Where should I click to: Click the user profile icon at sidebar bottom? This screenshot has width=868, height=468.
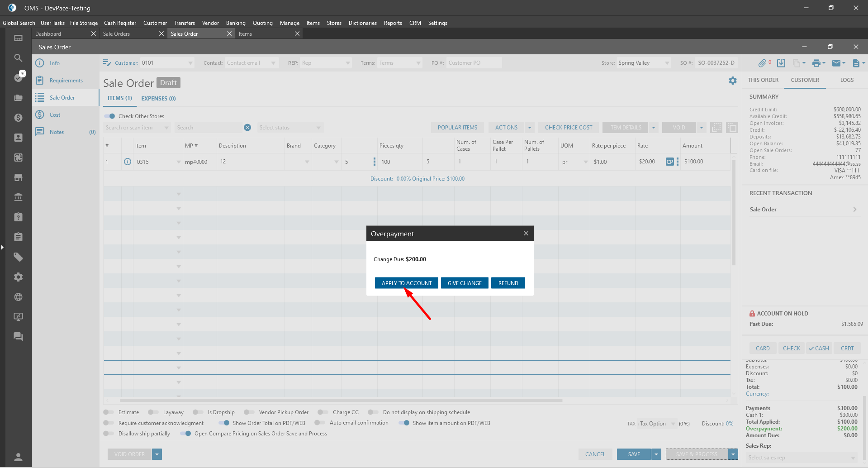(18, 457)
